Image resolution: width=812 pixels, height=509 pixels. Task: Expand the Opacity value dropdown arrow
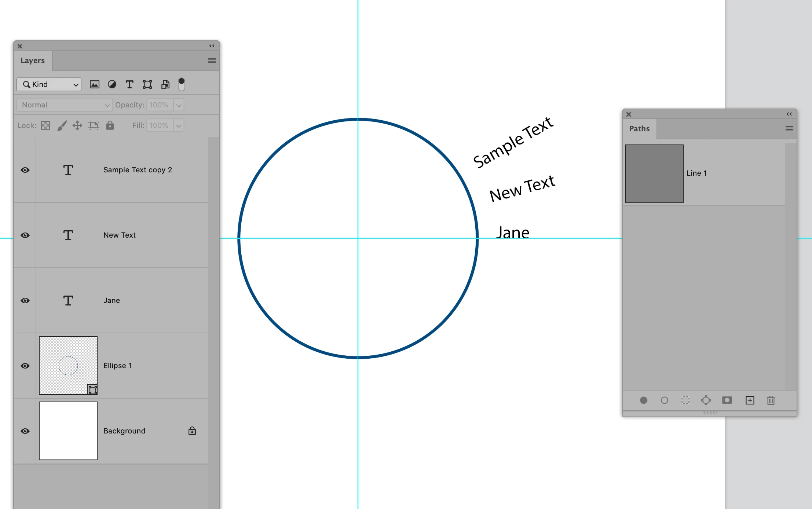click(x=179, y=105)
